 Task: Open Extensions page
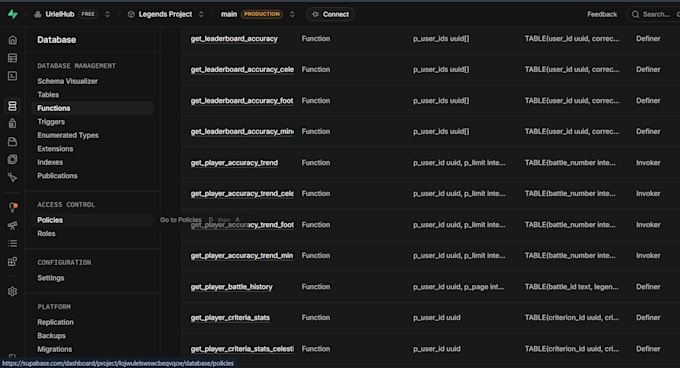tap(55, 149)
